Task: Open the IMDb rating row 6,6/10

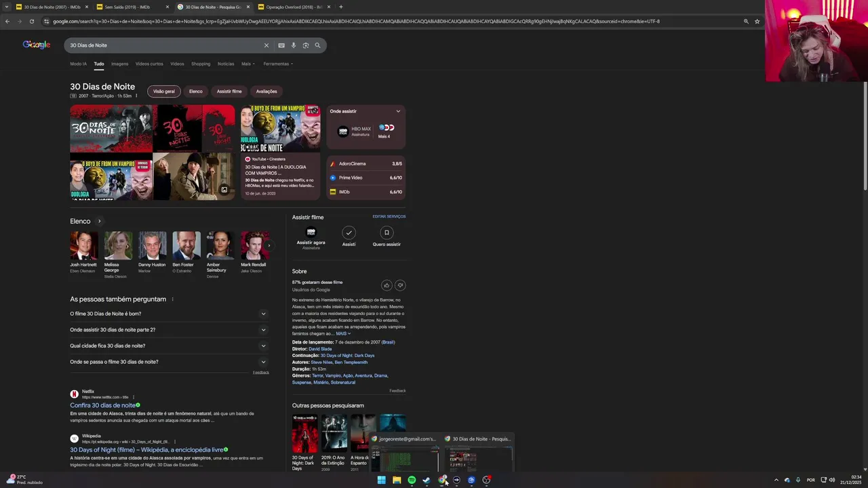Action: click(366, 192)
